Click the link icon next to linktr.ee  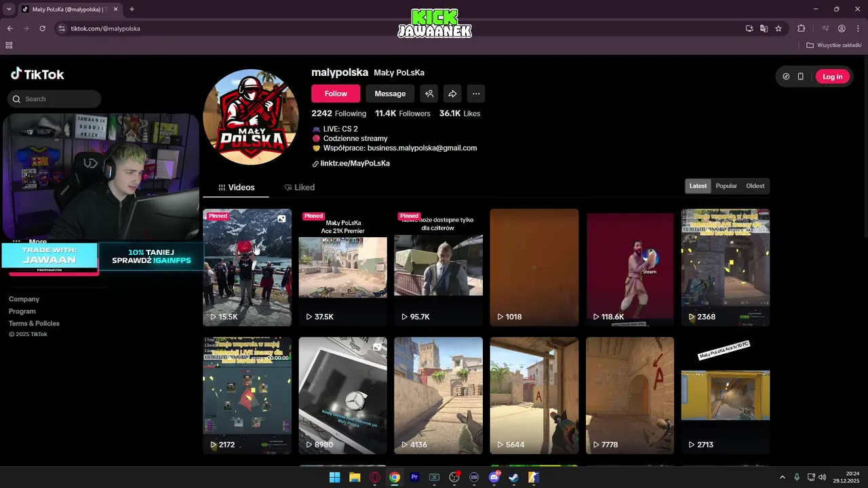[x=315, y=164]
